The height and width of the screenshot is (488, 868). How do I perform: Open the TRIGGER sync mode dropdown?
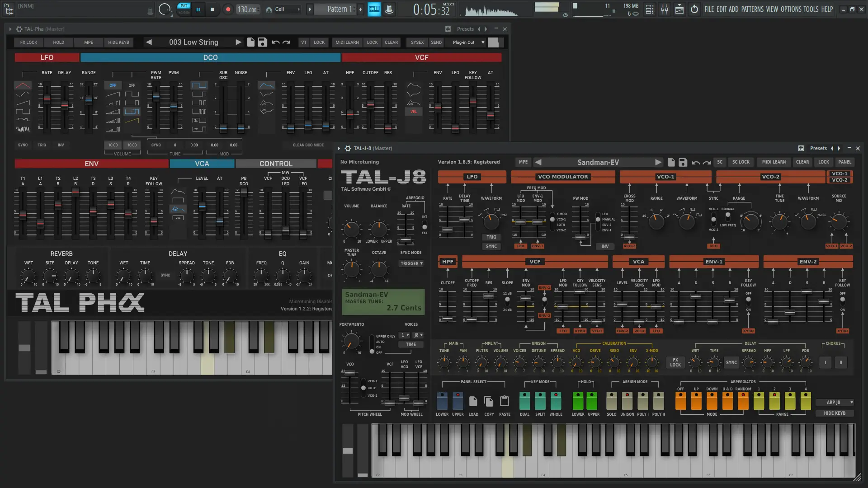click(x=411, y=263)
